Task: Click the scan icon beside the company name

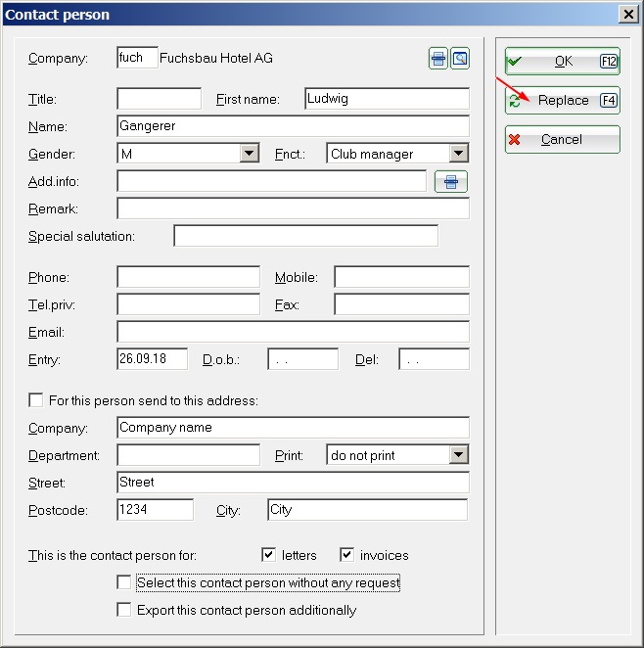Action: click(438, 59)
